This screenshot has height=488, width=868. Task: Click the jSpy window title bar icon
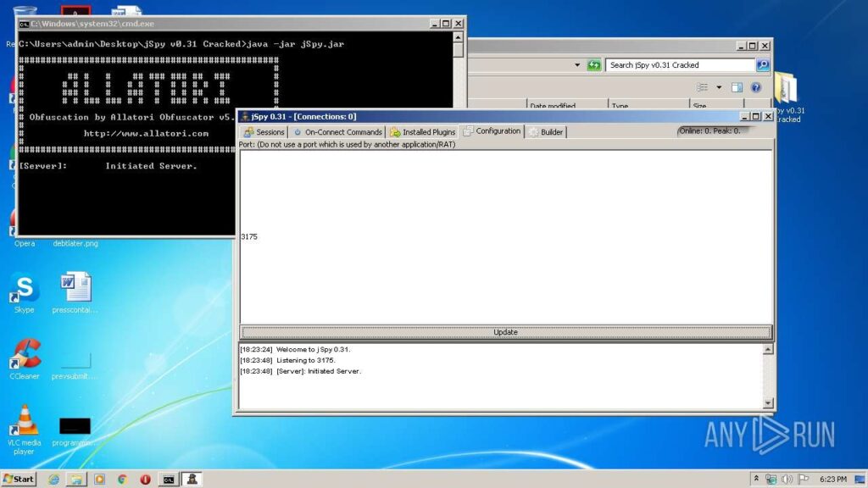click(245, 116)
